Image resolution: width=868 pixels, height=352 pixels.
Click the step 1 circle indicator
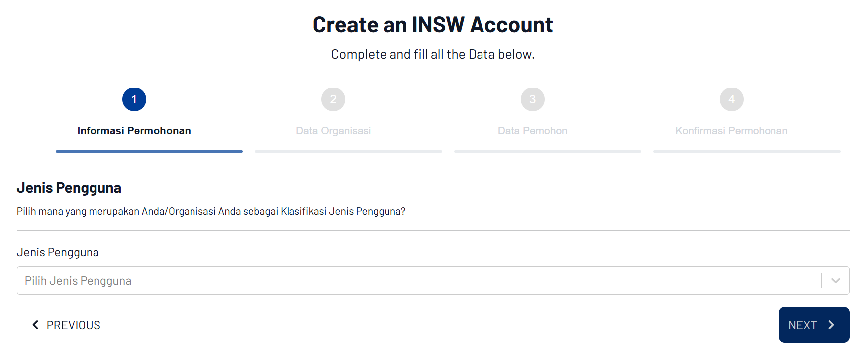pos(134,99)
